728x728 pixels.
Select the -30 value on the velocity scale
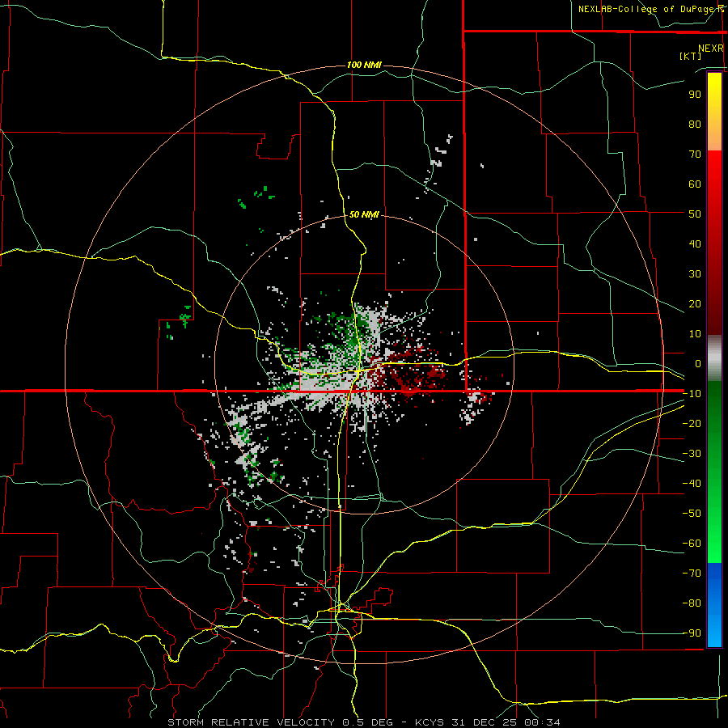click(692, 454)
